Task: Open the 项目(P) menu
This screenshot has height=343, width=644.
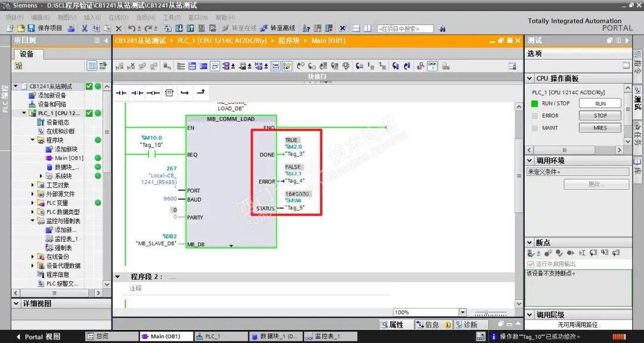Action: (x=14, y=17)
